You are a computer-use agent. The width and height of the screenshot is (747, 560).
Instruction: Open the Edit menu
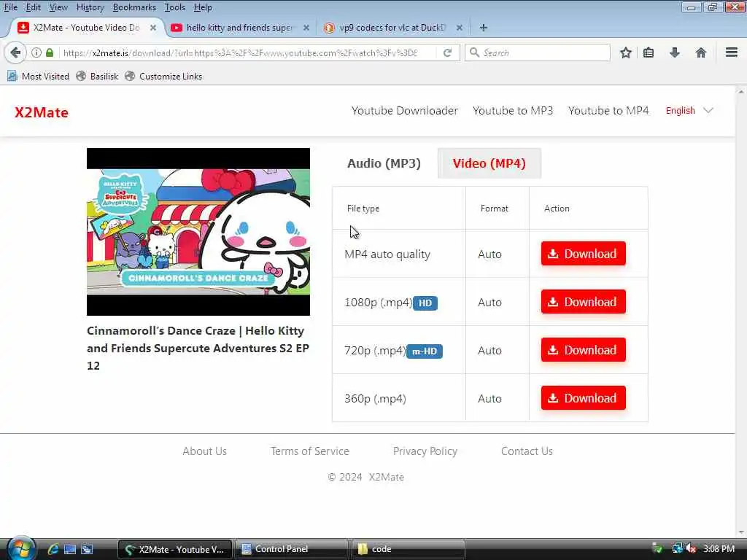click(33, 7)
